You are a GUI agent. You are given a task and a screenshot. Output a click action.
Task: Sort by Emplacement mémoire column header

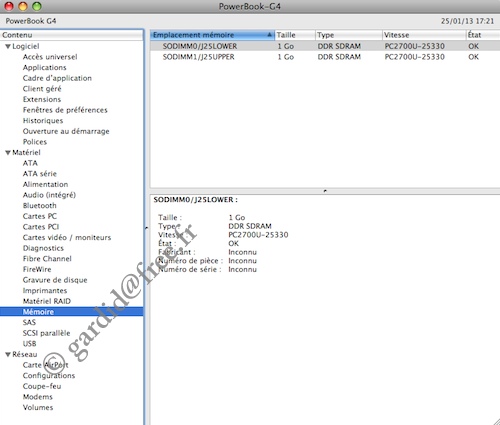click(212, 35)
